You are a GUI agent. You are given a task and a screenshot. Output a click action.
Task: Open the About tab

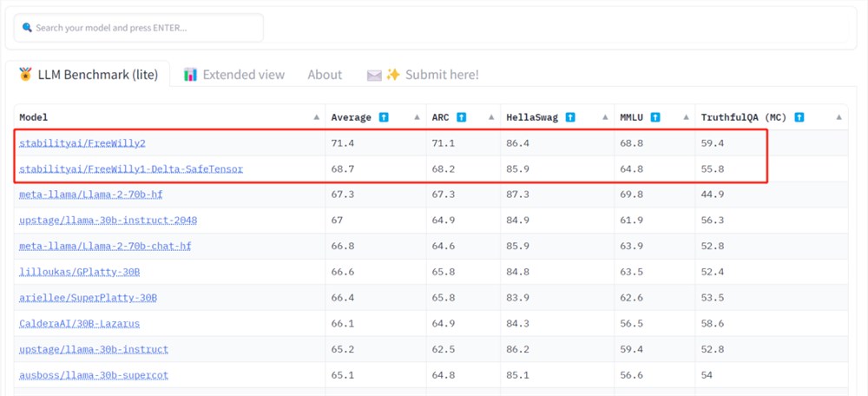[x=325, y=75]
